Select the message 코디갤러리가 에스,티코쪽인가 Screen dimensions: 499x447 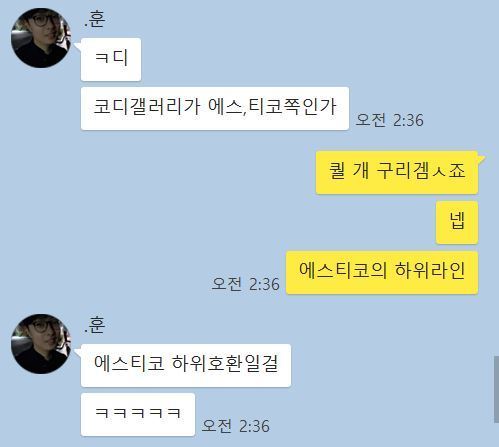click(215, 108)
